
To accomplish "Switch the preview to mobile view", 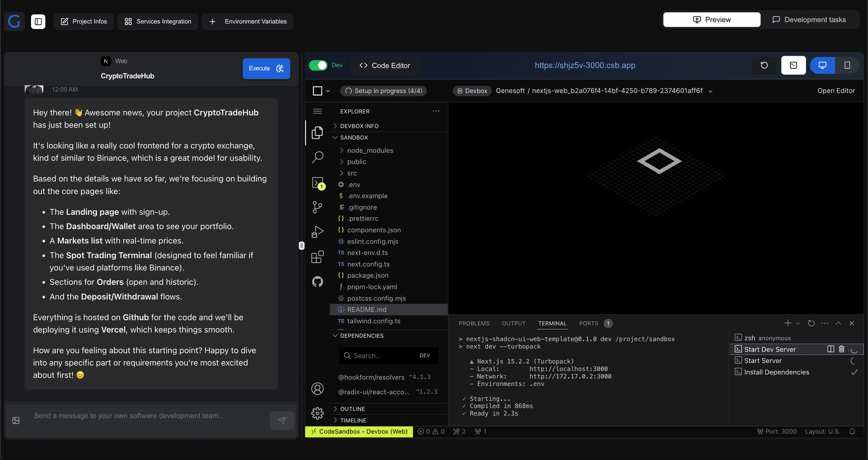I will pos(847,65).
